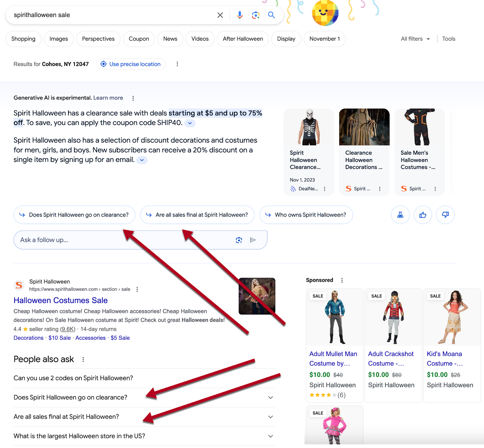The width and height of the screenshot is (484, 448).
Task: Open Google Lens from the search bar
Action: [256, 15]
